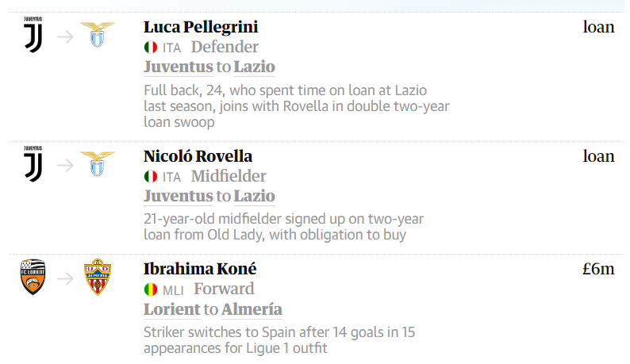Select the Ibrahima Koné player name

click(200, 269)
